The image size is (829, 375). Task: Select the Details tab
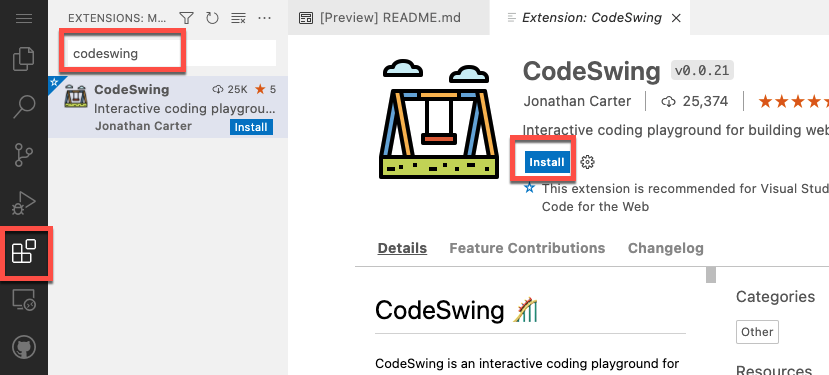pyautogui.click(x=402, y=248)
